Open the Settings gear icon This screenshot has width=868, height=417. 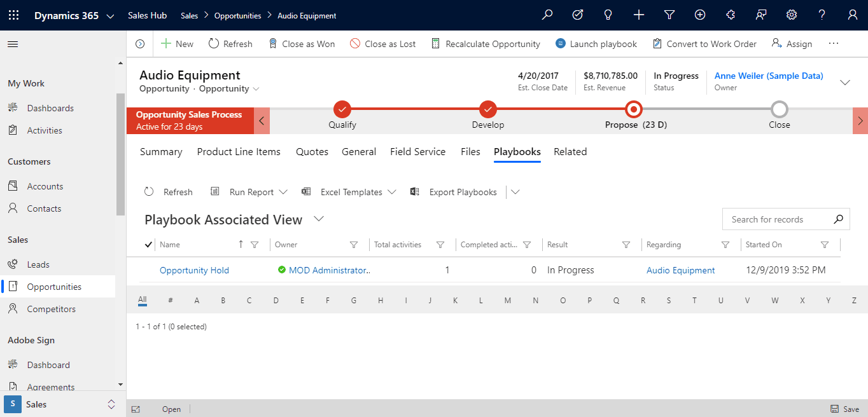pos(792,15)
